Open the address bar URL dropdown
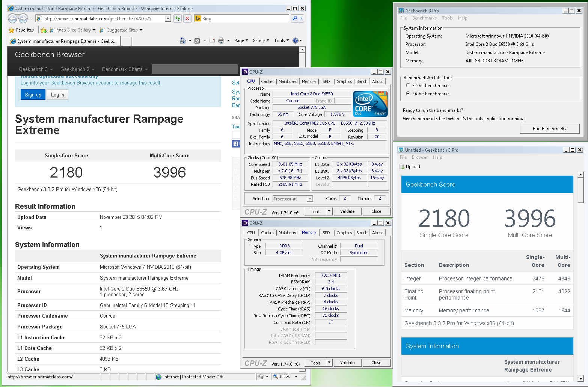This screenshot has width=588, height=387. (x=168, y=18)
